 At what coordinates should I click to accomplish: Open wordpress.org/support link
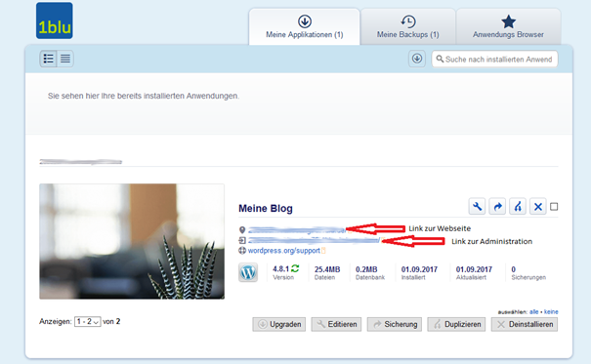(284, 251)
